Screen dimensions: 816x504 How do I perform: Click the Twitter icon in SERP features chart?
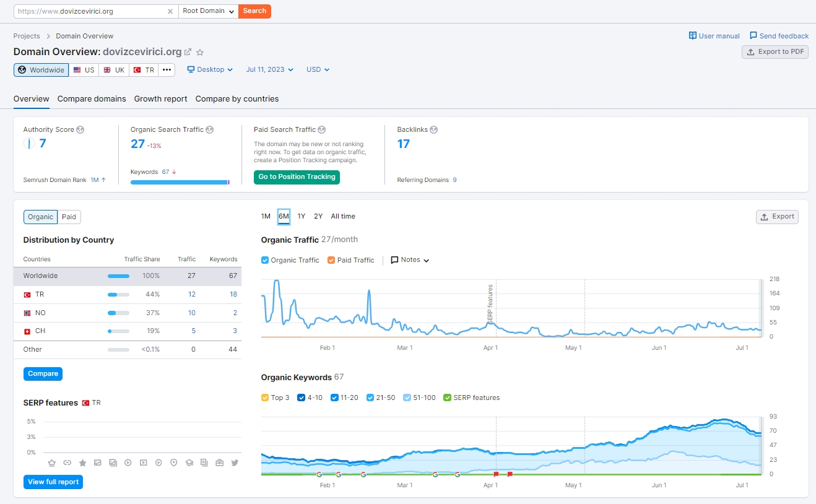(x=235, y=463)
